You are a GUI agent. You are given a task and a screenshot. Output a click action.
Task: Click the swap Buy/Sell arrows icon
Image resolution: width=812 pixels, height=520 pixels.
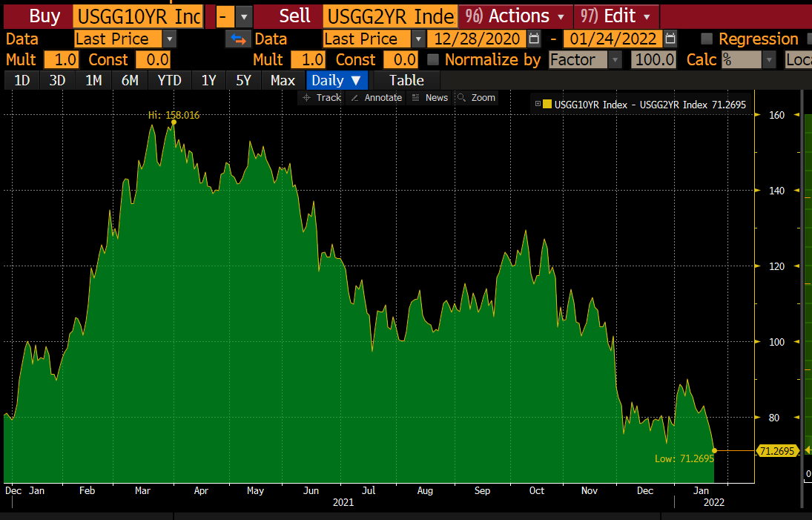coord(238,39)
